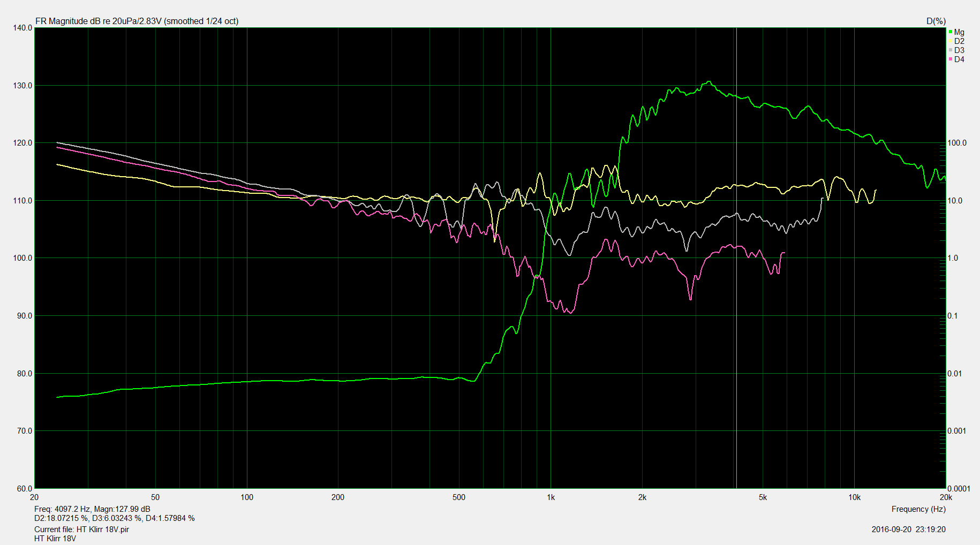Click the 140.0 label on the left axis

pyautogui.click(x=22, y=28)
